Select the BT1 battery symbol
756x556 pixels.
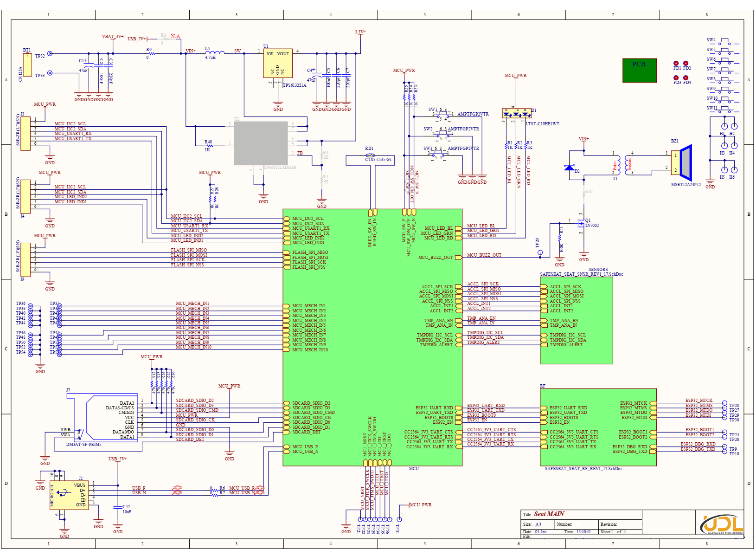[x=28, y=65]
